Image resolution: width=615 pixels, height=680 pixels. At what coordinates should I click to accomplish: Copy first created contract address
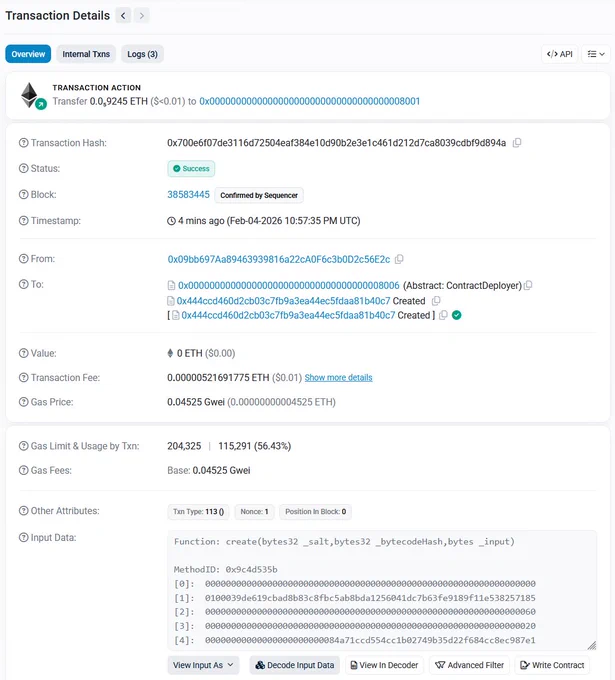coord(436,301)
